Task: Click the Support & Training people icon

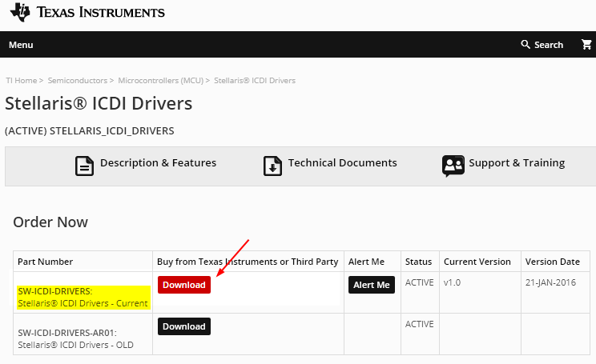Action: pos(453,166)
